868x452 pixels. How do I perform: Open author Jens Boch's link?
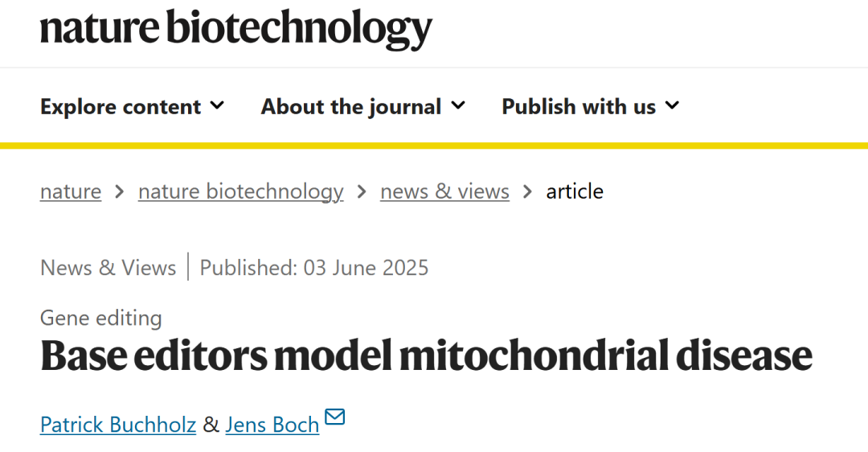272,424
